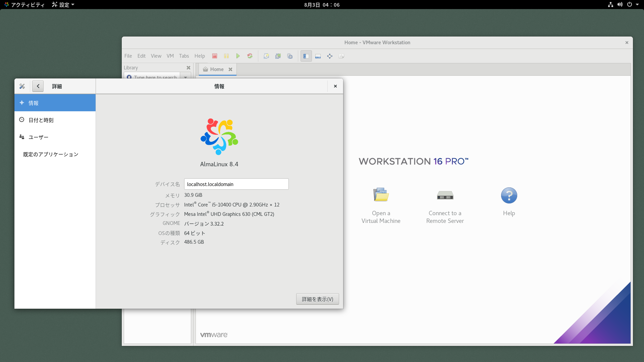Select ユーザー in the Settings sidebar
This screenshot has height=362, width=644.
tap(55, 137)
